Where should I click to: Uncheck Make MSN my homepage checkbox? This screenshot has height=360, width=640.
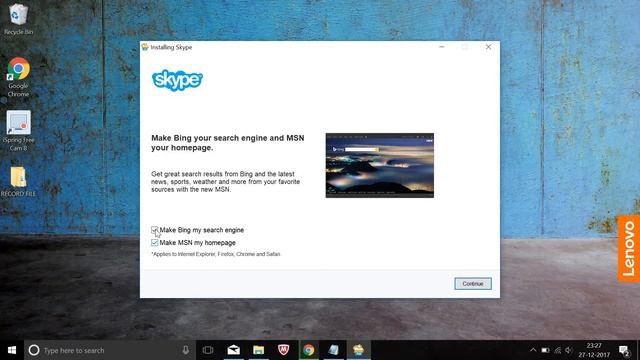coord(154,243)
